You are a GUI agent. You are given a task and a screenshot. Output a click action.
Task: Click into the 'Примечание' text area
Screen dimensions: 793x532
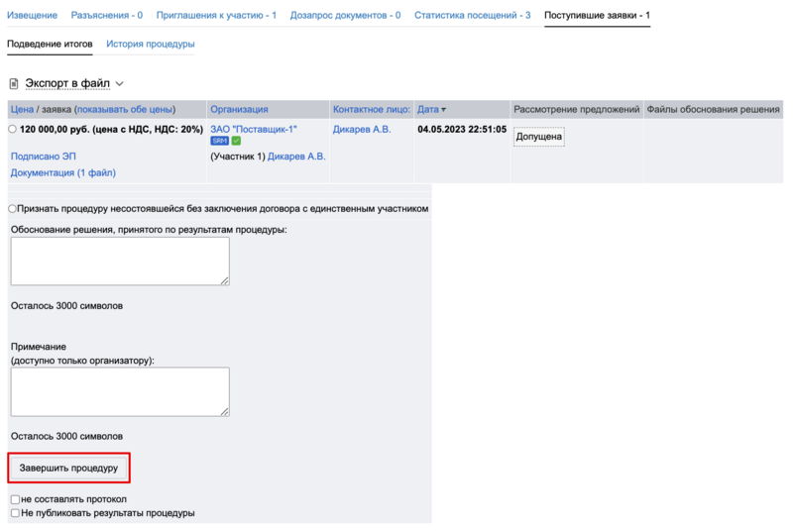click(x=120, y=391)
